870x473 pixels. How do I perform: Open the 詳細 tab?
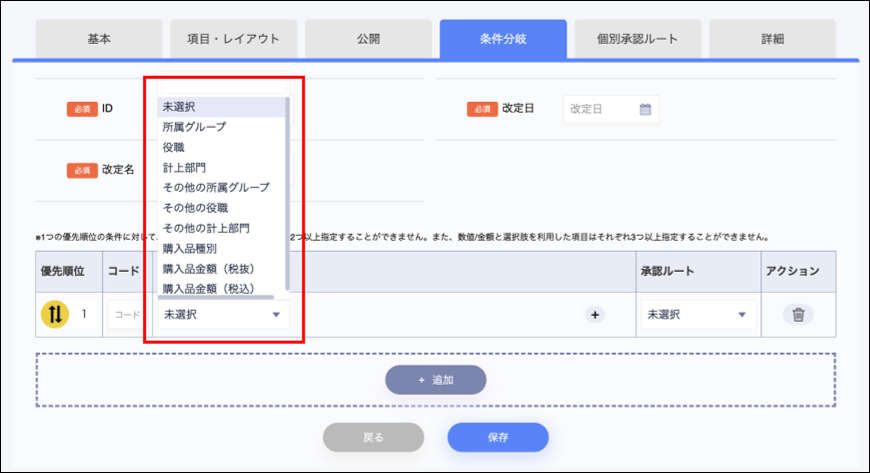[772, 39]
